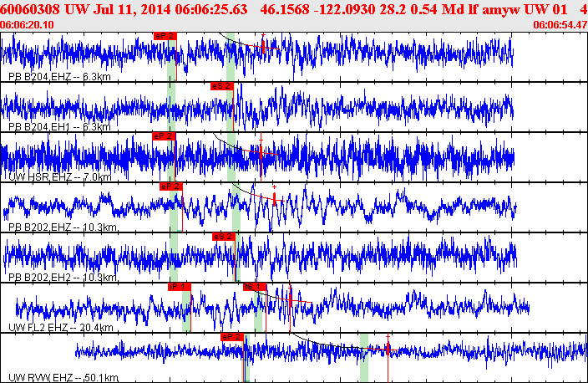
Task: Select the P pick flag on B202.EHZ trace
Action: pyautogui.click(x=170, y=186)
